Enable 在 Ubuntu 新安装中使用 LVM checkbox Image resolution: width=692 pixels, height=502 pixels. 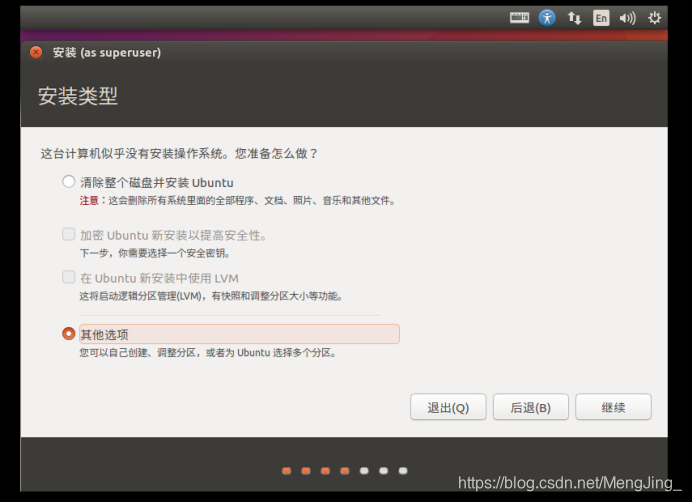pyautogui.click(x=68, y=277)
